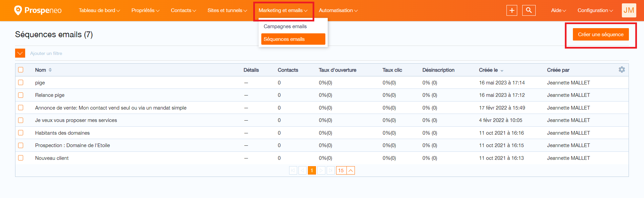Image resolution: width=644 pixels, height=198 pixels.
Task: Open the 'pige' sequence
Action: (x=40, y=83)
